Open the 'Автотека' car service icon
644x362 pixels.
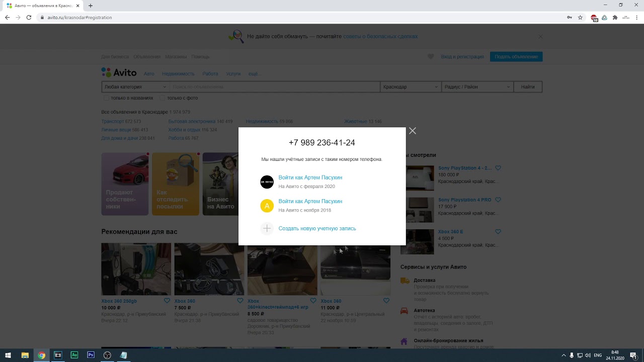[x=405, y=311]
